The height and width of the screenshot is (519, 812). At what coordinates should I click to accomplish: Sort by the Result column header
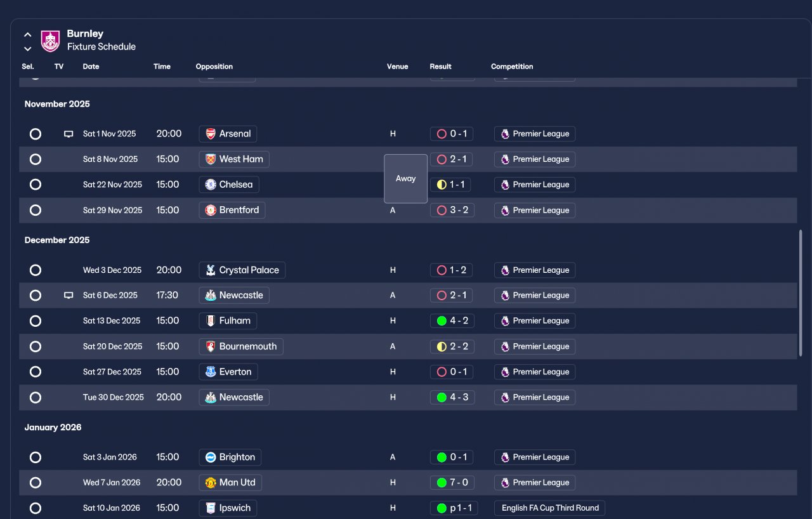[440, 67]
